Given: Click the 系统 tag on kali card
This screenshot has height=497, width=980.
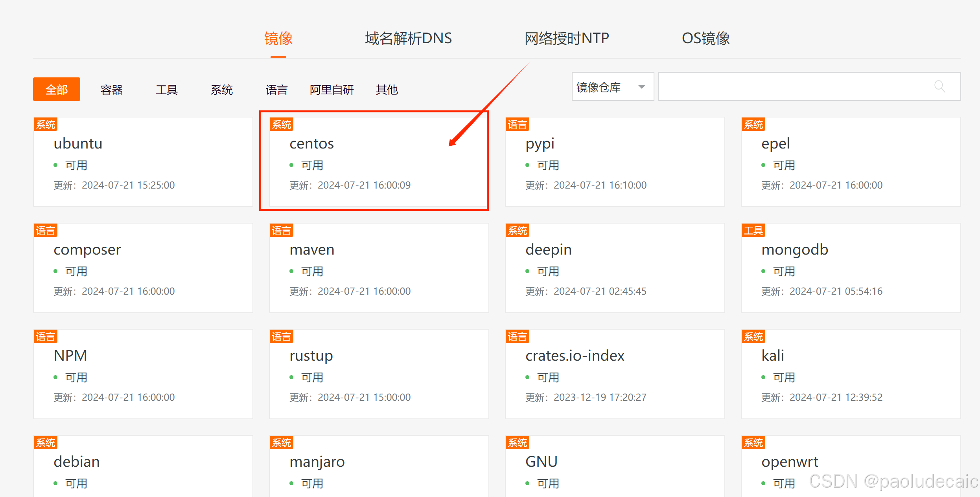Looking at the screenshot, I should (x=753, y=337).
